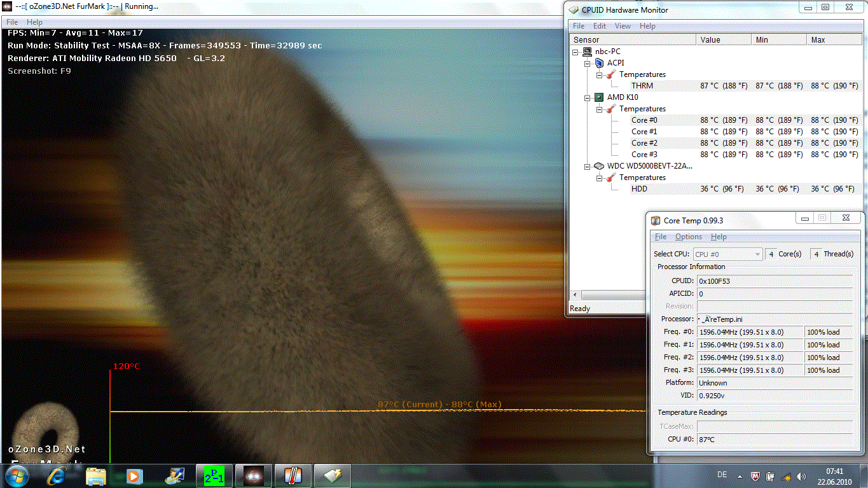Click the CPUID Hardware Monitor title bar icon
The image size is (868, 488).
click(x=574, y=10)
